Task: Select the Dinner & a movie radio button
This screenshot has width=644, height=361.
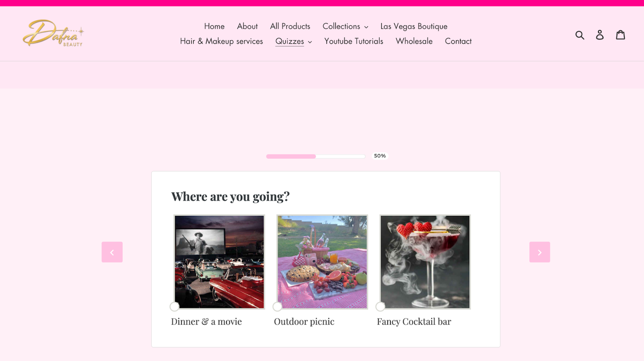Action: click(x=174, y=307)
